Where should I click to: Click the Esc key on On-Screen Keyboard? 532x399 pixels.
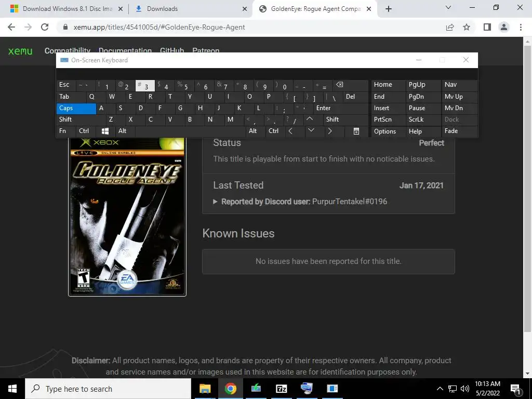[66, 85]
